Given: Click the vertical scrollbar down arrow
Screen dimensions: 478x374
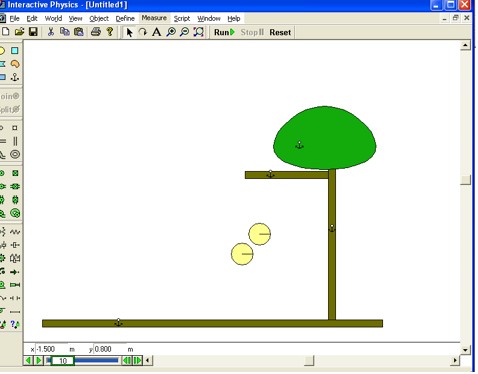Looking at the screenshot, I should (465, 350).
